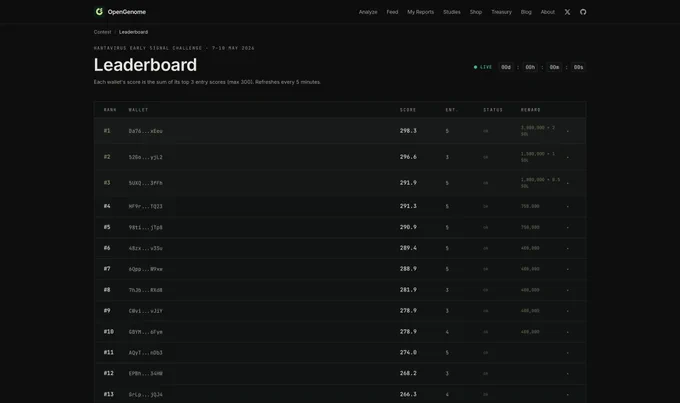Open the GitHub repository icon
This screenshot has width=680, height=403.
point(583,12)
